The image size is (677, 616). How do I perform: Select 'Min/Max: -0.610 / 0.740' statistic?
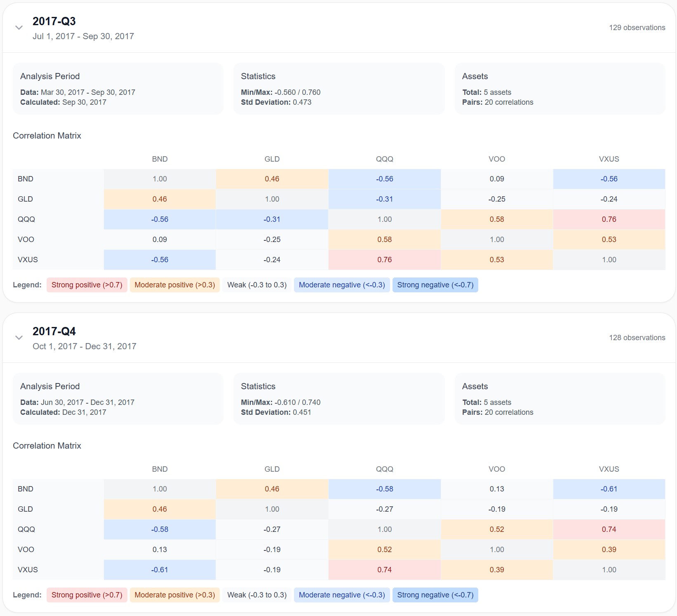click(x=281, y=402)
